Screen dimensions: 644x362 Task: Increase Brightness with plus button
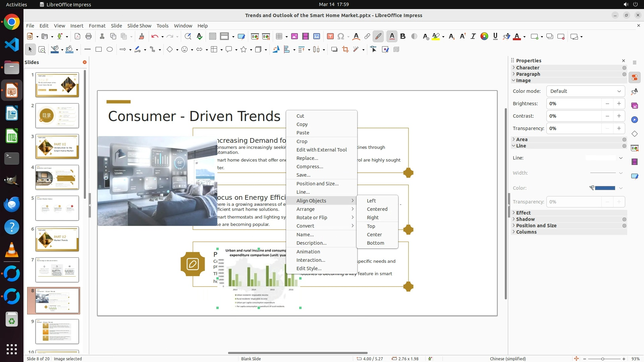click(x=619, y=104)
